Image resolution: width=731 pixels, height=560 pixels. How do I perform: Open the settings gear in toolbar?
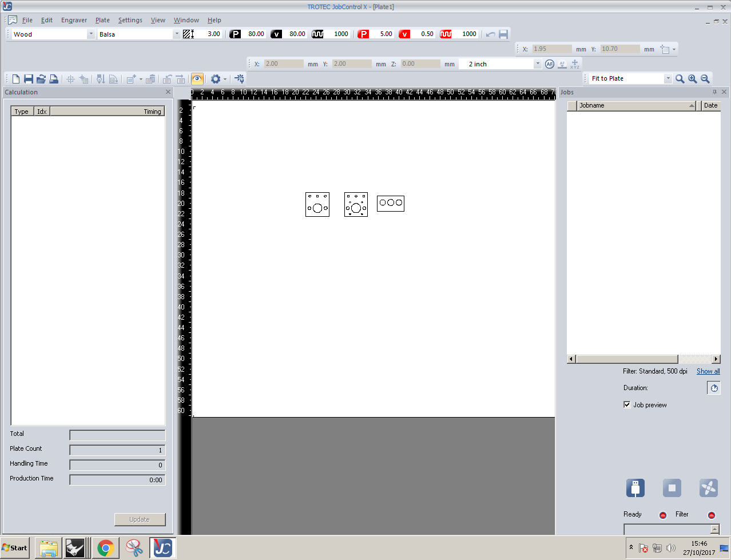pos(215,79)
